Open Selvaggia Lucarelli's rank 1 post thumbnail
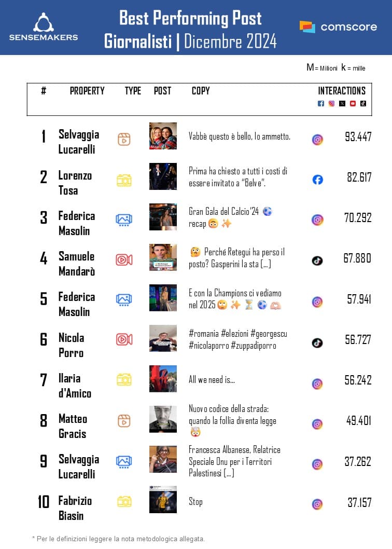 pos(163,136)
